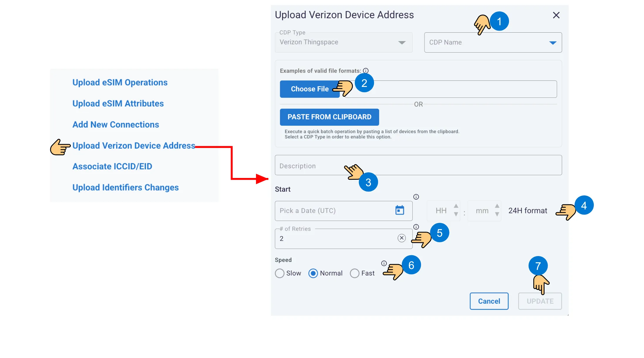Decrease the HH hour value
The image size is (644, 358).
[x=456, y=214]
